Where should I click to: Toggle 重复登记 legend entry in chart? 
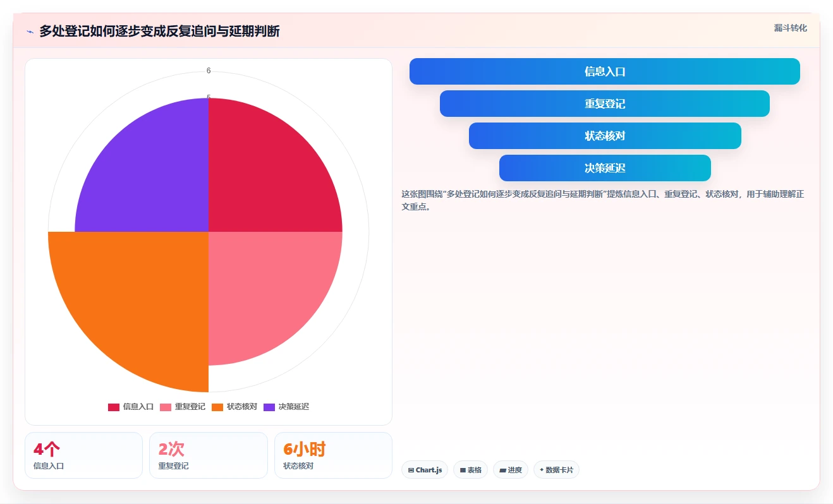tap(183, 407)
